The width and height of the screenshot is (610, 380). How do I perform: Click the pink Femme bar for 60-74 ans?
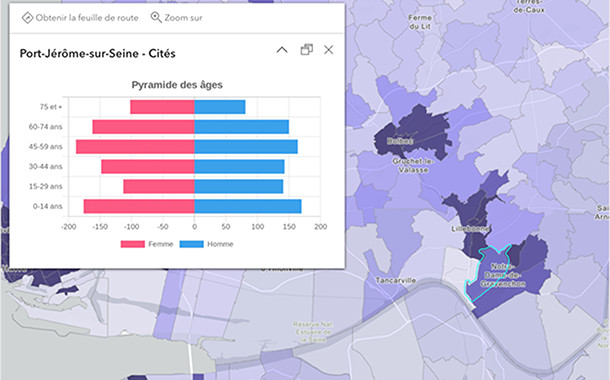pos(144,127)
